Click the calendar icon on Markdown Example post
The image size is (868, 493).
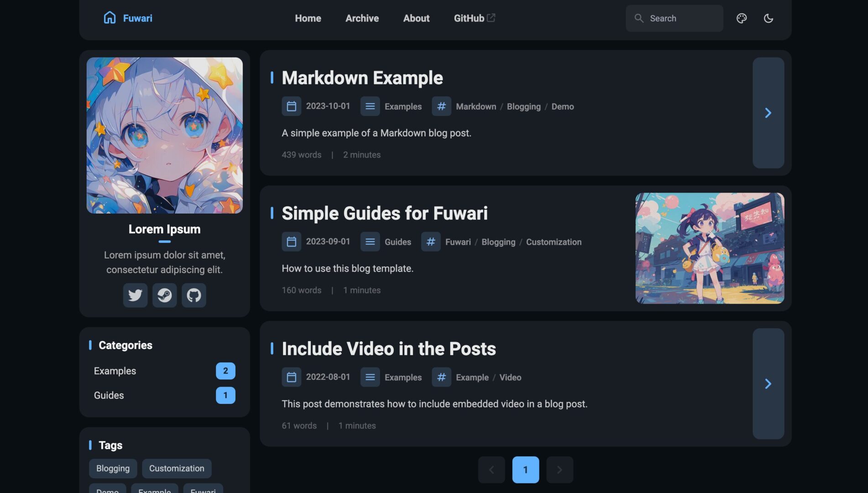[x=291, y=106]
